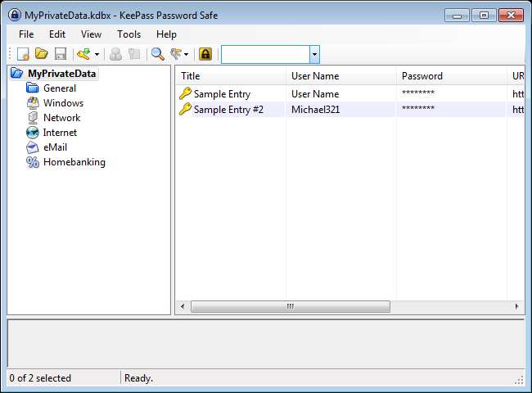Click the User Name cell of Sample Entry
The height and width of the screenshot is (393, 532).
pyautogui.click(x=315, y=94)
